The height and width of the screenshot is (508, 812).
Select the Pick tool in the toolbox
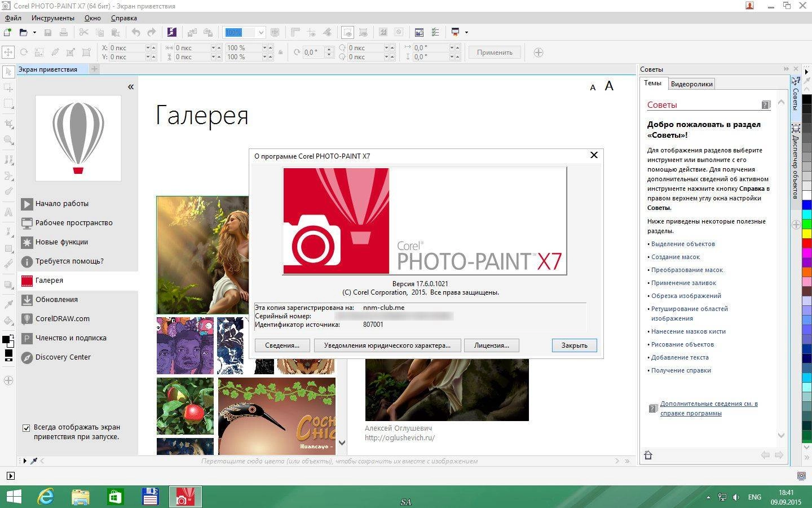click(x=8, y=72)
